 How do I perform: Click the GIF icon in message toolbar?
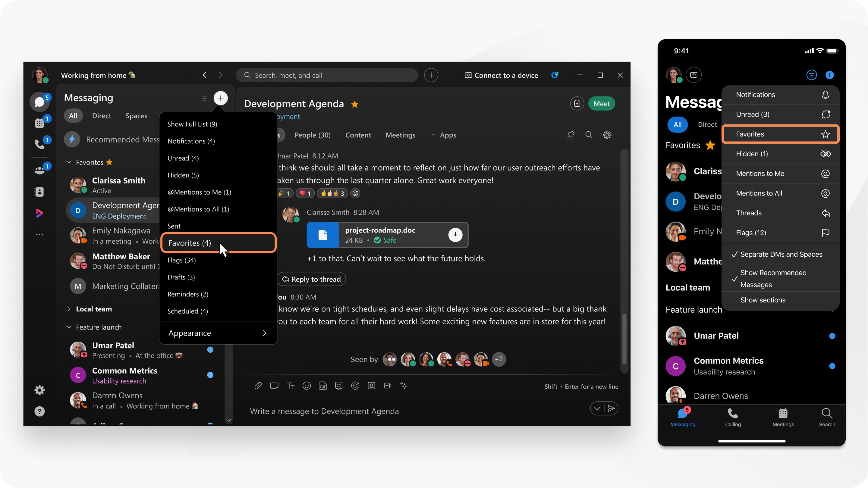(x=322, y=386)
